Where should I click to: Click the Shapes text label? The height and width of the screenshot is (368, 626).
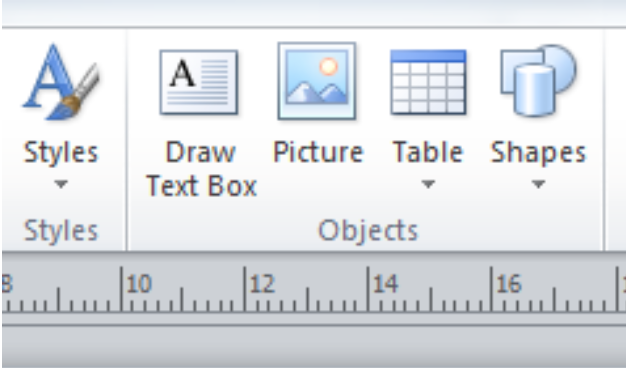click(538, 153)
